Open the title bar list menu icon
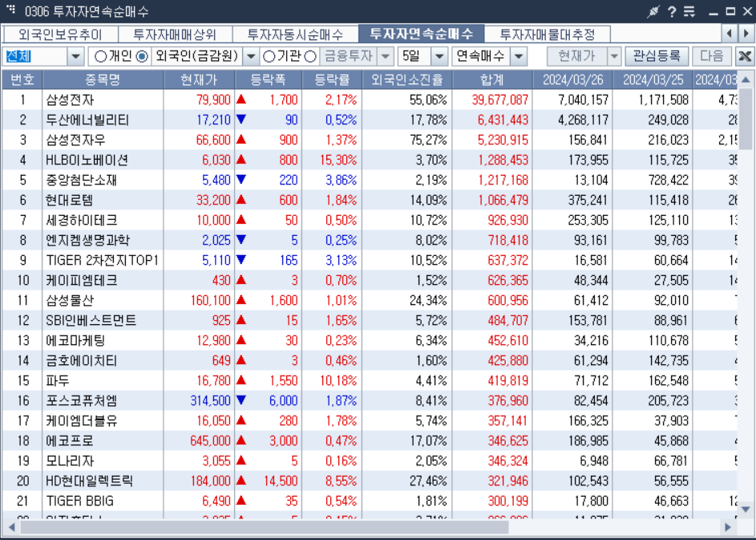This screenshot has width=756, height=540. click(x=689, y=11)
